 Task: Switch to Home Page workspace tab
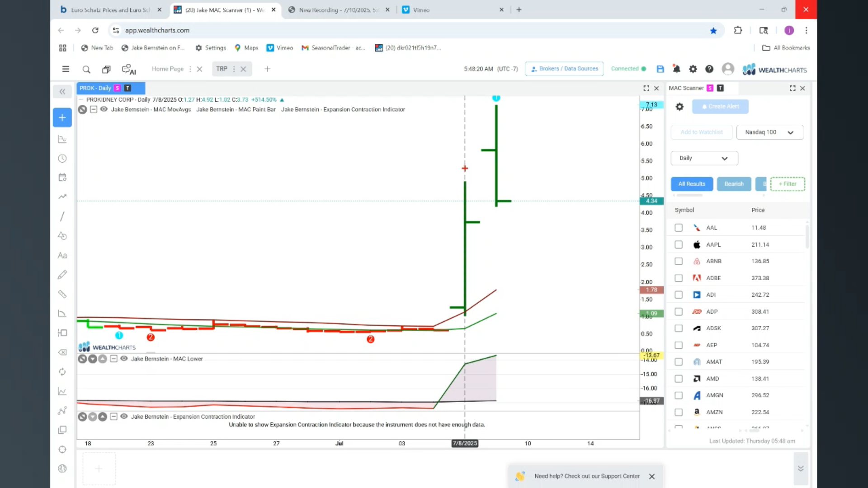[x=167, y=69]
